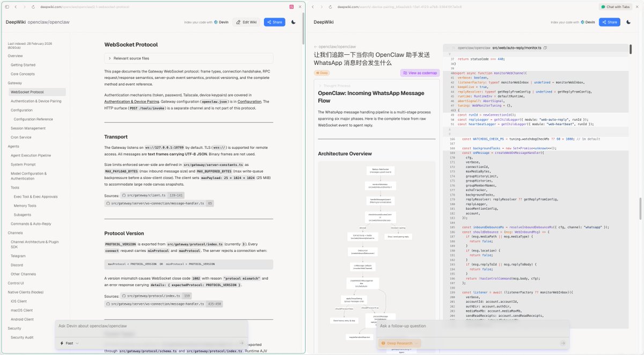Open Discord channel page
Image resolution: width=644 pixels, height=355 pixels.
[x=17, y=265]
